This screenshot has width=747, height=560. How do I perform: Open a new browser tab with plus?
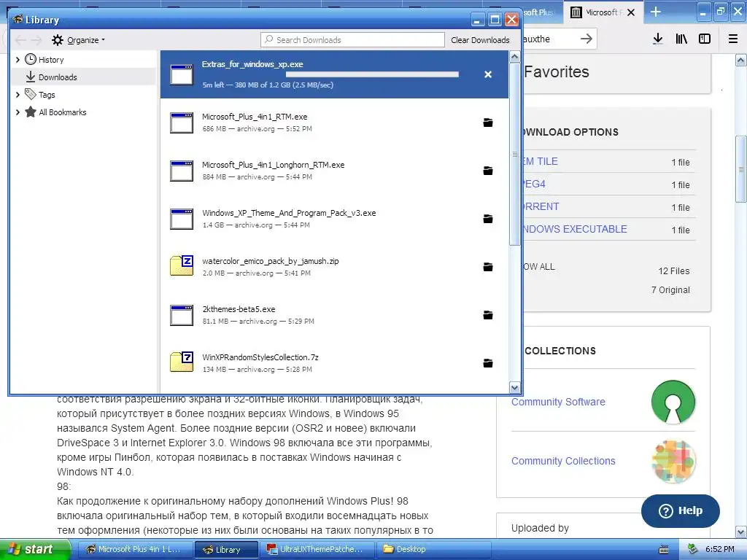[x=656, y=12]
